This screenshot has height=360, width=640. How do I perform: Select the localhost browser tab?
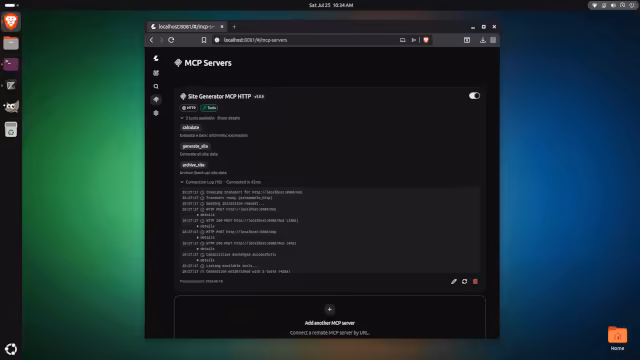(x=187, y=27)
